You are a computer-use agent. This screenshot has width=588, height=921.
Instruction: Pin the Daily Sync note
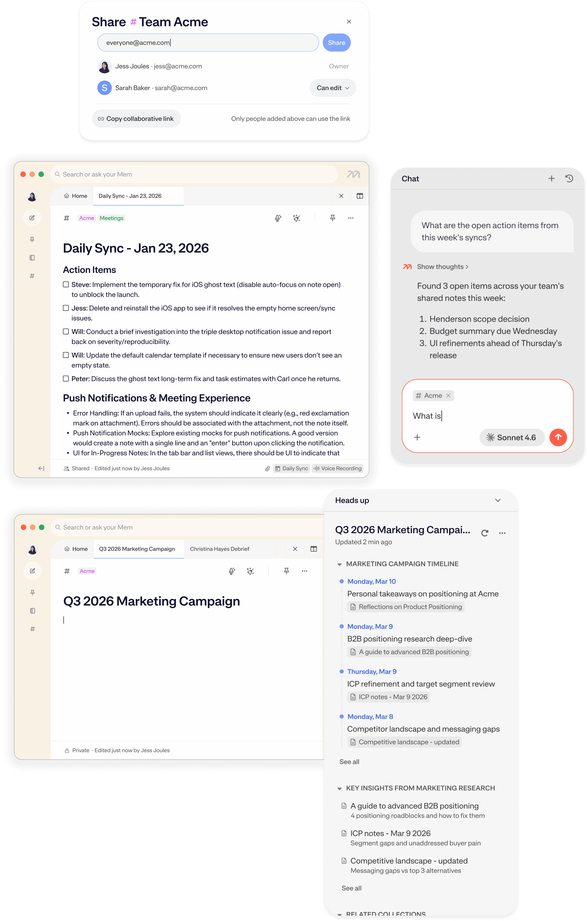click(332, 218)
